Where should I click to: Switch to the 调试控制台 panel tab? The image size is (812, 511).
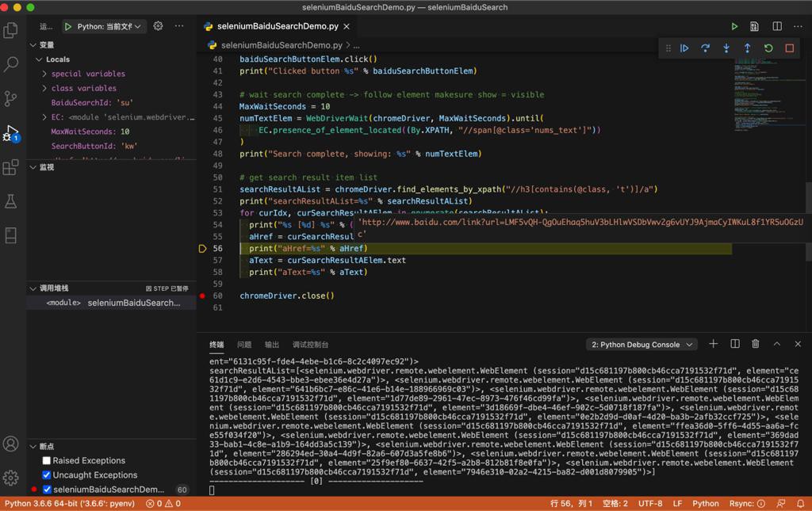click(310, 345)
